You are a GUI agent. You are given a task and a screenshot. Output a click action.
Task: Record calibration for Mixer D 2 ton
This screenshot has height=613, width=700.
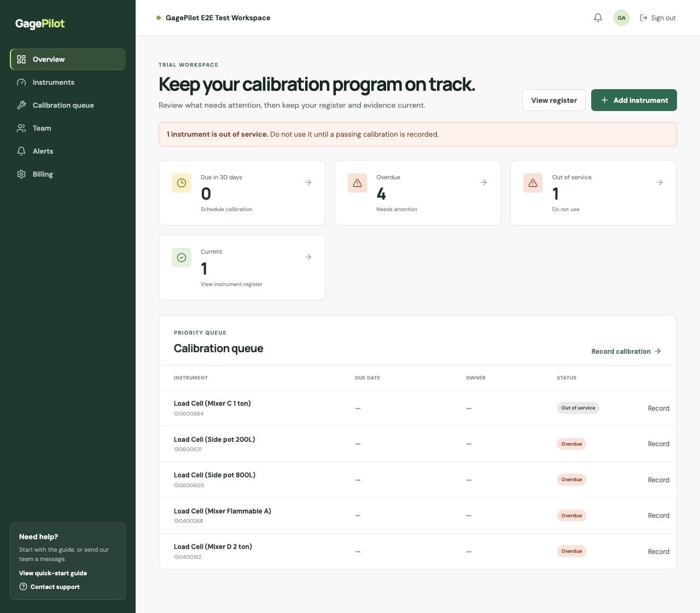point(658,551)
